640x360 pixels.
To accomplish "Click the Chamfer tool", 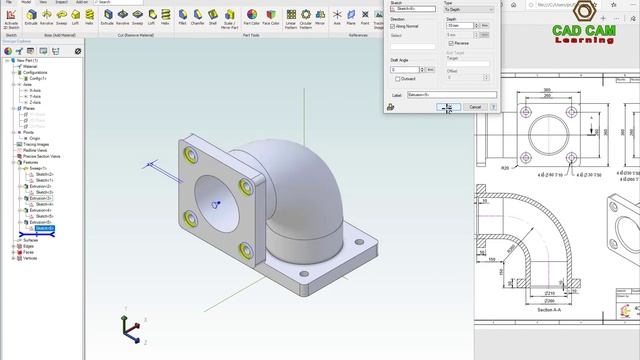I will (198, 18).
